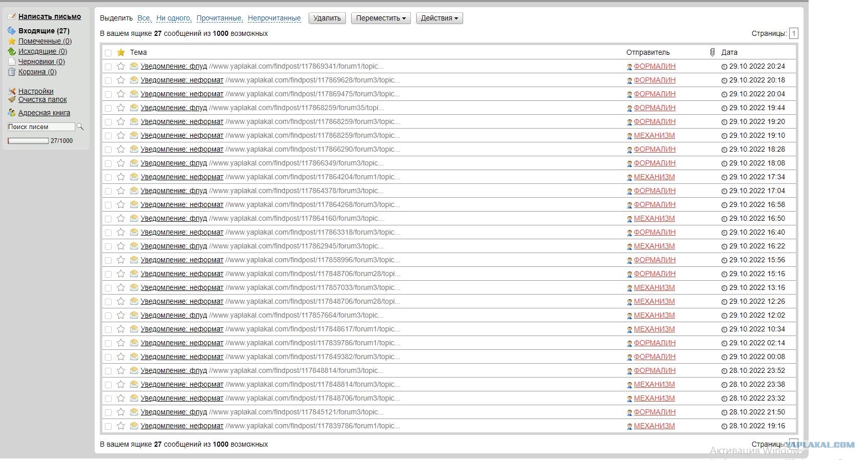Click the sender avatar icon in the 12:02 row
Image resolution: width=868 pixels, height=460 pixels.
pyautogui.click(x=630, y=316)
